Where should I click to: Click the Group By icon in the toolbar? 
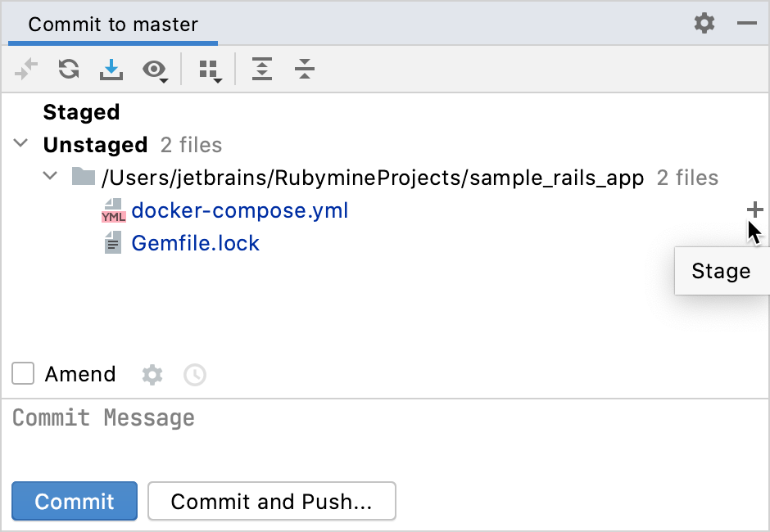(x=209, y=70)
